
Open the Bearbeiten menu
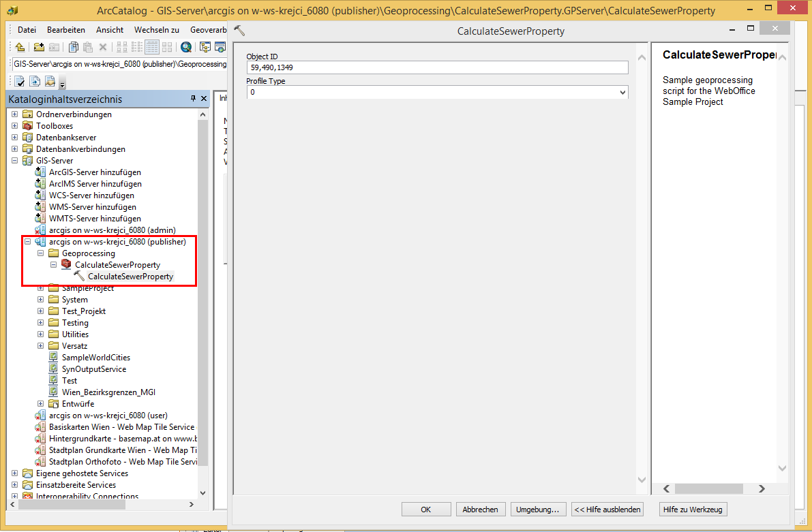tap(65, 30)
